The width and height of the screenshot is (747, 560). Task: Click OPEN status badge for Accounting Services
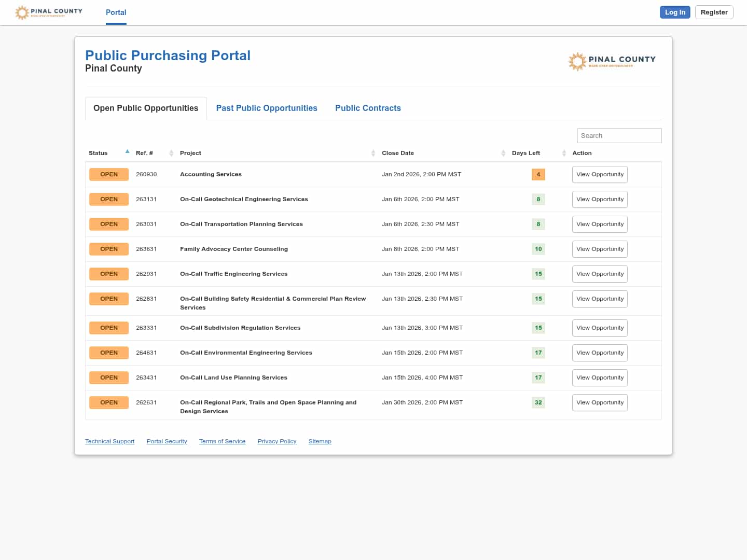click(x=109, y=175)
